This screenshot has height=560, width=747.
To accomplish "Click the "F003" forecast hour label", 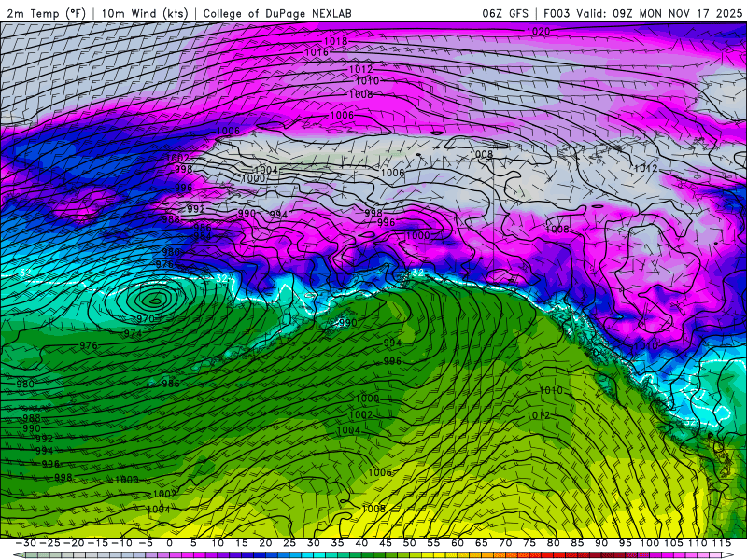I will (557, 13).
